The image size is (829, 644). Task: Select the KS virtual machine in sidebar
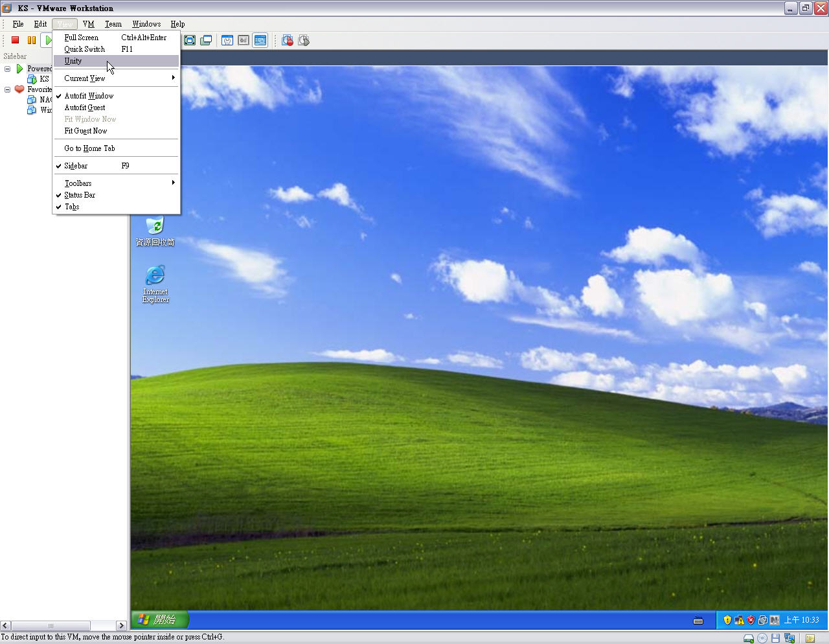[38, 79]
